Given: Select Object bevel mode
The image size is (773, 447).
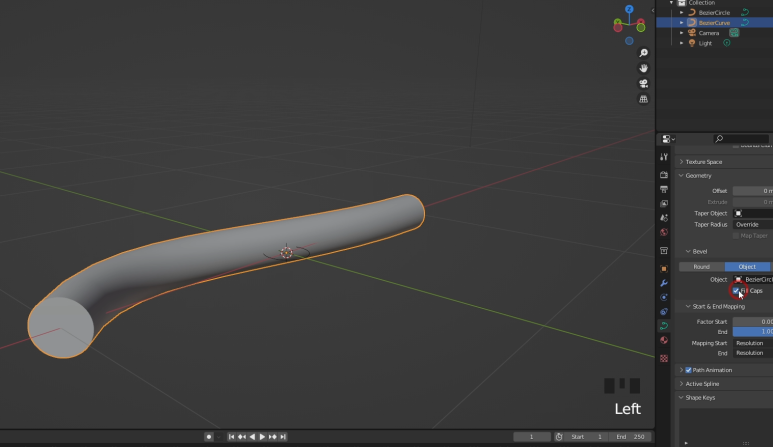Looking at the screenshot, I should coord(748,267).
